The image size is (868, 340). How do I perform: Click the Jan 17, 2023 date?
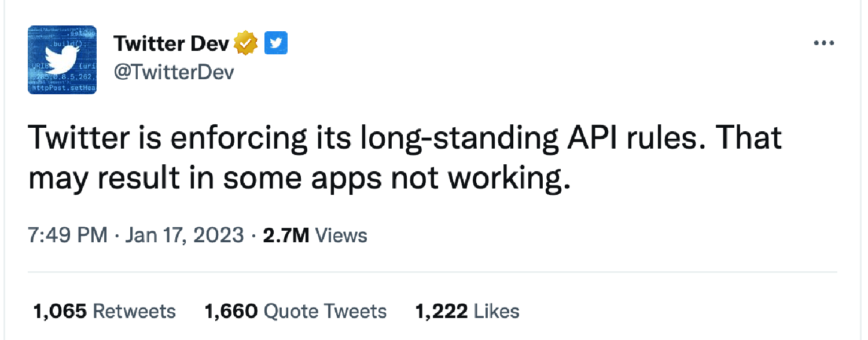(184, 236)
